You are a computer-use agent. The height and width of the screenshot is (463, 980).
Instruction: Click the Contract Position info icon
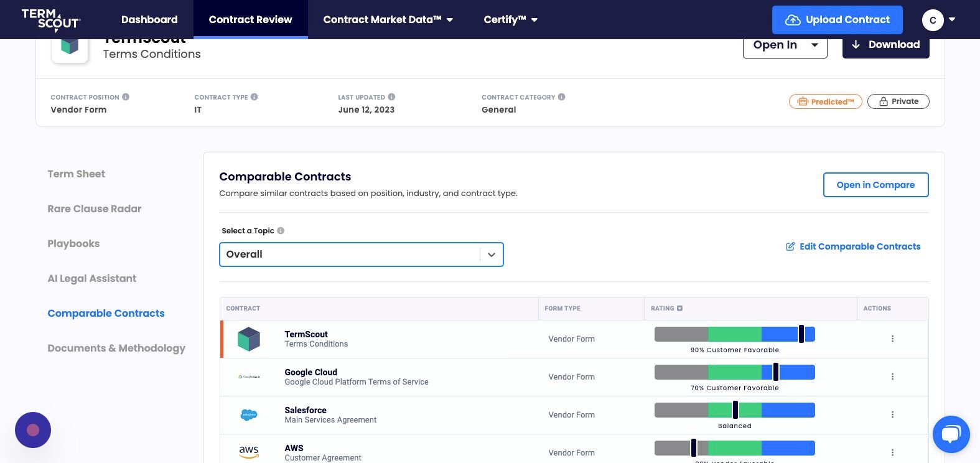[x=126, y=97]
